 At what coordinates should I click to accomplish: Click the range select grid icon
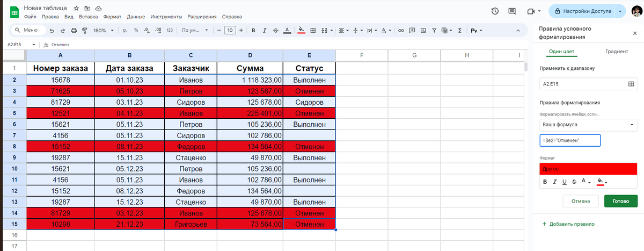(631, 84)
